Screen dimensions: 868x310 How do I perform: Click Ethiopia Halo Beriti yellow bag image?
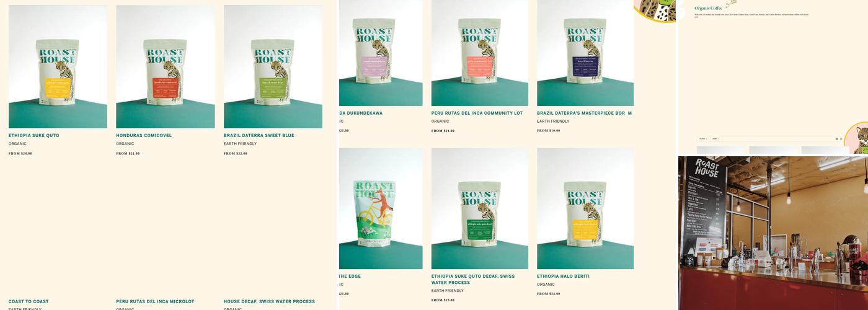pyautogui.click(x=585, y=208)
